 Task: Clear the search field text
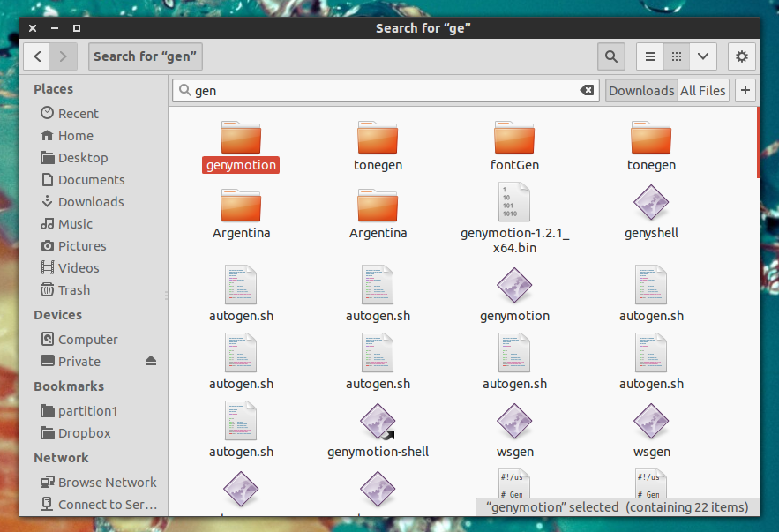coord(587,90)
